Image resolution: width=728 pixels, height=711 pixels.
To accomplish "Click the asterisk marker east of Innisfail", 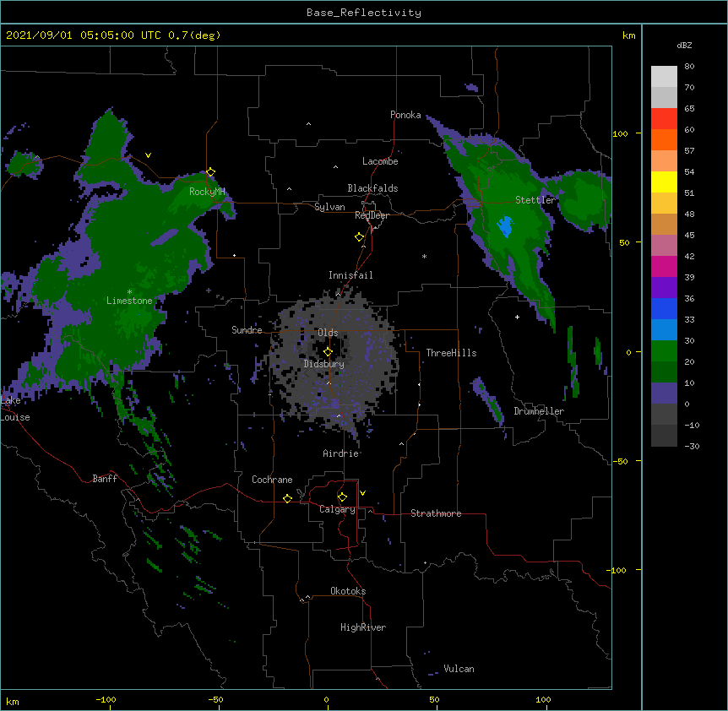I will click(x=424, y=257).
